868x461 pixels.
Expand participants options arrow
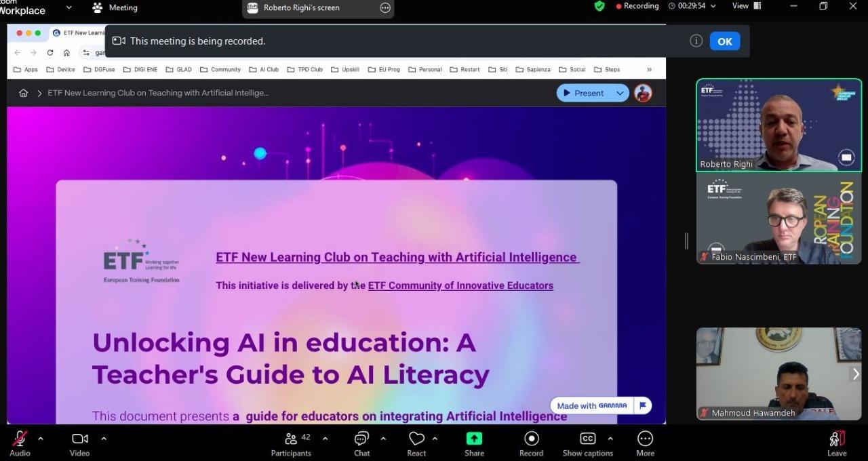[325, 439]
